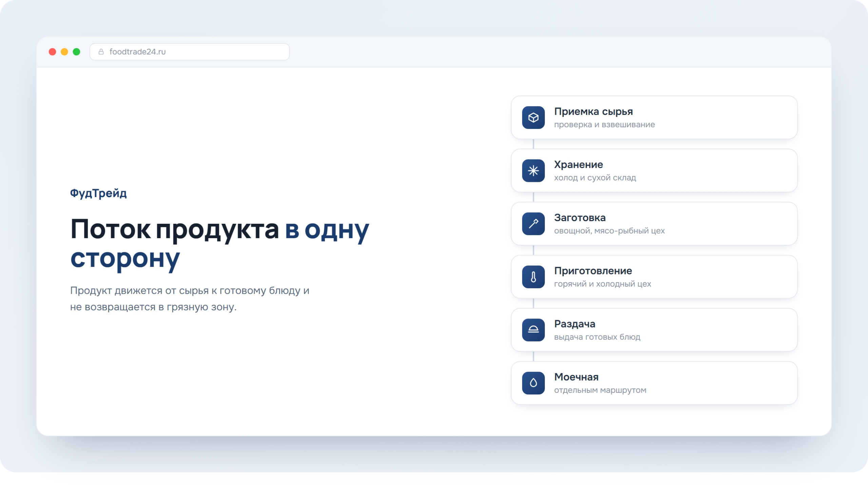Click the lock icon in address bar
This screenshot has height=485, width=868.
(x=101, y=52)
